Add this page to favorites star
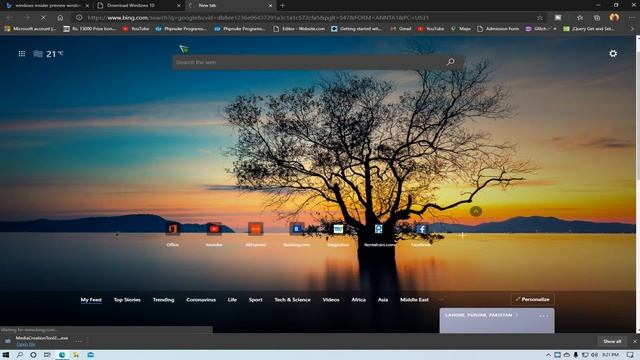 tap(540, 18)
